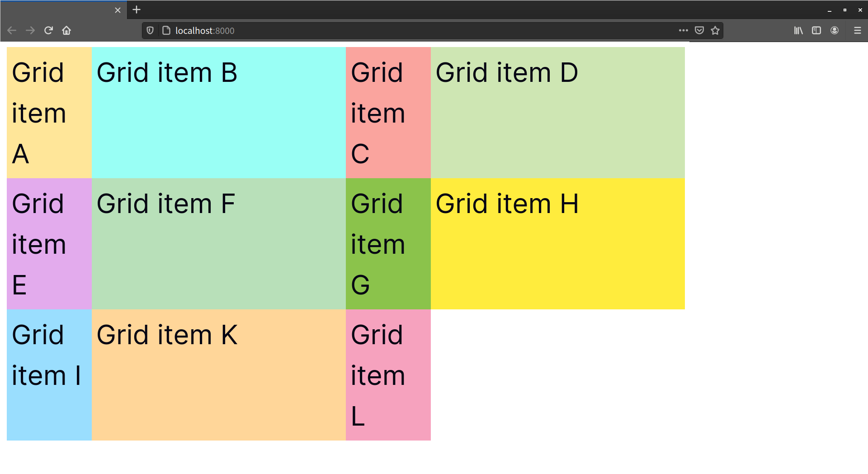Save page to Pocket
This screenshot has height=474, width=868.
[699, 30]
